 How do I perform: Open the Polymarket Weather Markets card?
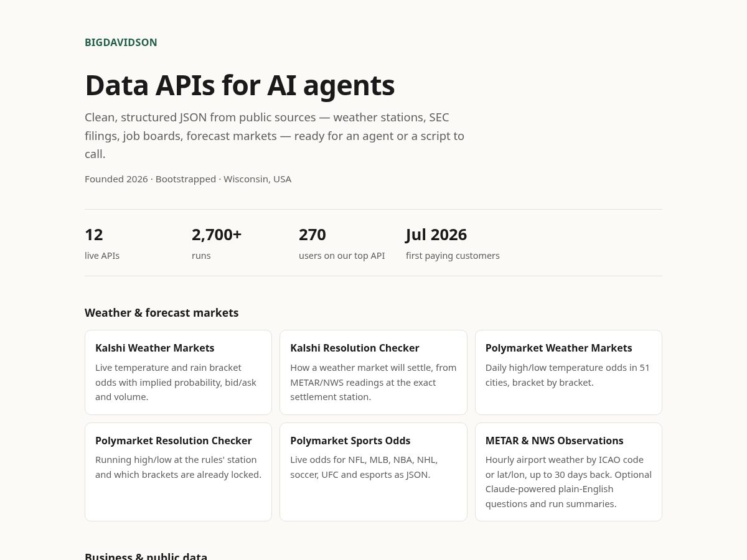click(568, 372)
